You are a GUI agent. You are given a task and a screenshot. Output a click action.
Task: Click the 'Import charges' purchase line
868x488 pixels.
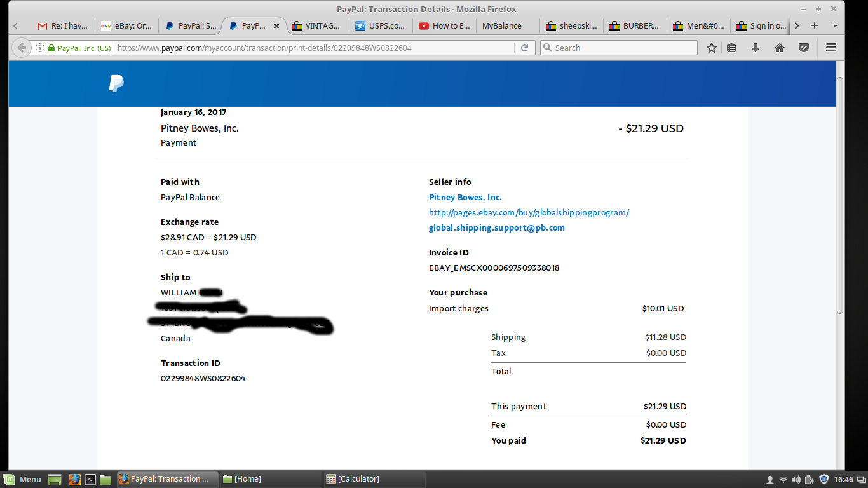[x=459, y=308]
